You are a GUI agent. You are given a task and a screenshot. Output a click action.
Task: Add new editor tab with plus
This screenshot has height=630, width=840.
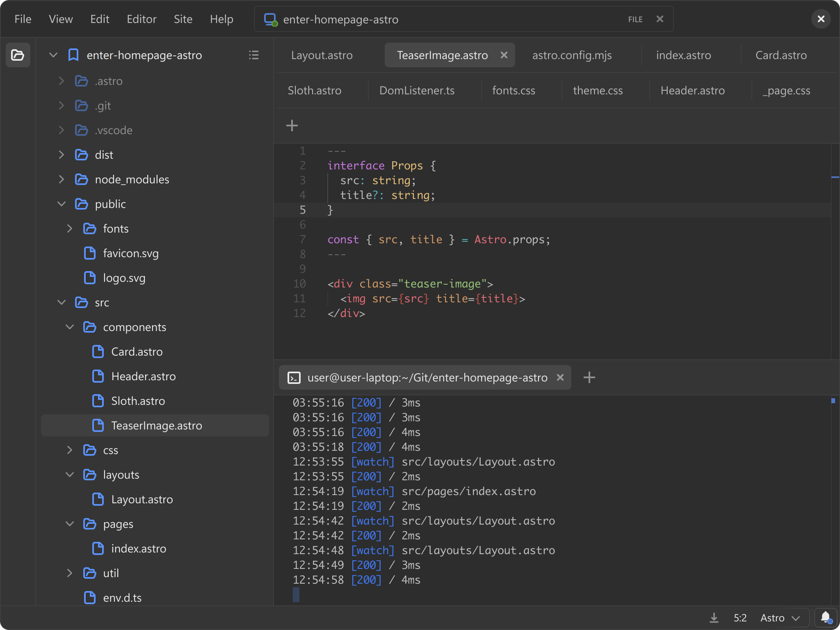point(292,125)
